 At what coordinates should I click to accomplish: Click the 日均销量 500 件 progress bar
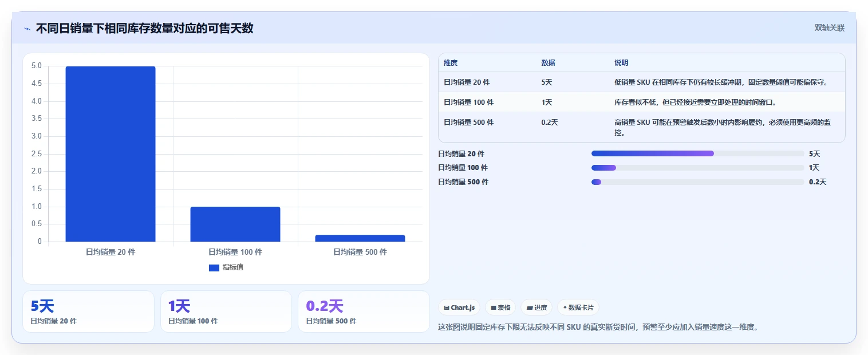(x=697, y=182)
